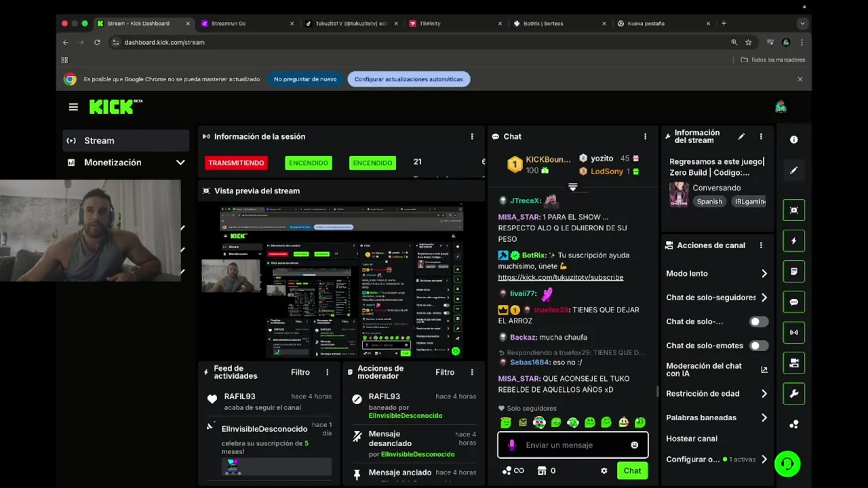Click the stream preview thumbnail
The width and height of the screenshot is (868, 488).
pyautogui.click(x=342, y=281)
